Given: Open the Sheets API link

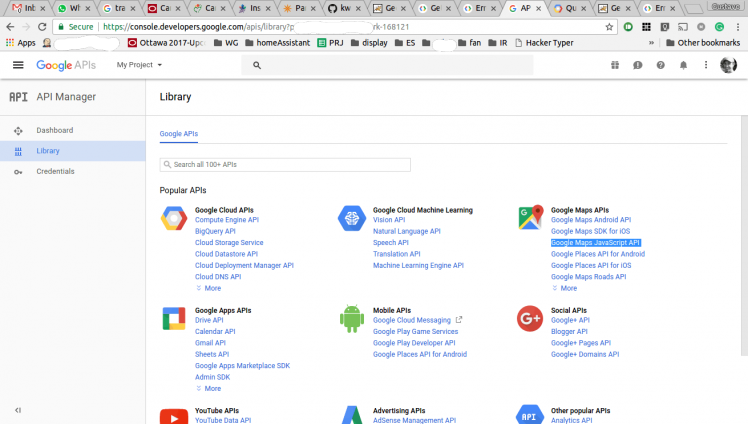Looking at the screenshot, I should 212,354.
